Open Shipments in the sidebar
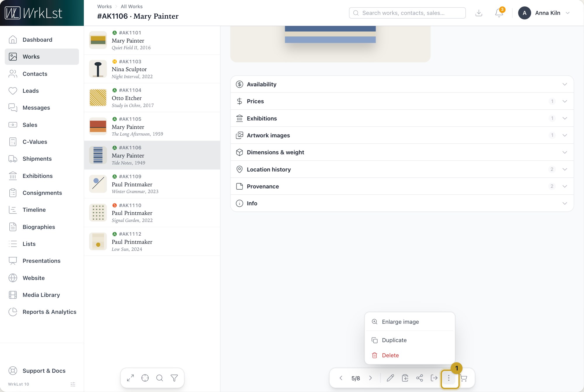The image size is (584, 392). (42, 159)
